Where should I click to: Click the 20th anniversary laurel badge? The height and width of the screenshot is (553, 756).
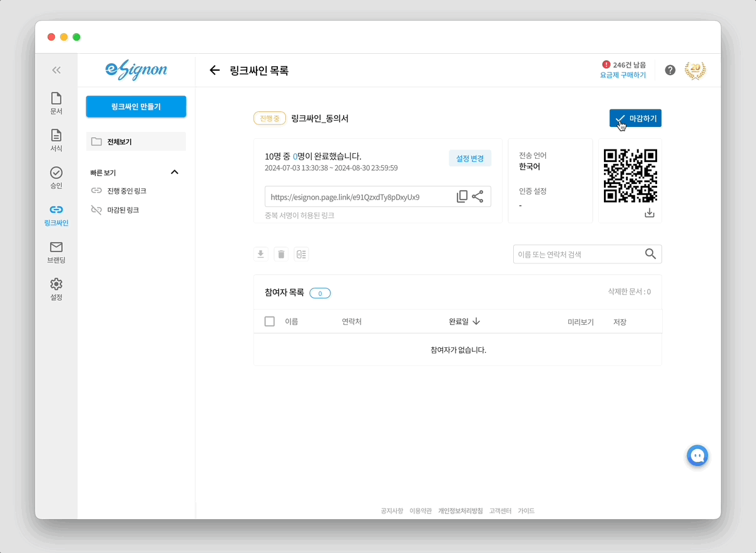point(695,70)
